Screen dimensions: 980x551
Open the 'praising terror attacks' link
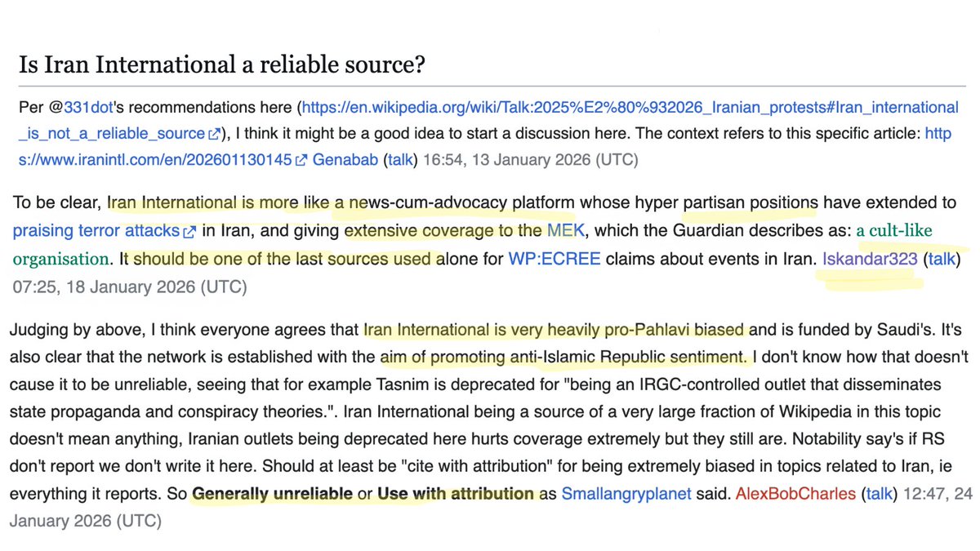click(97, 230)
